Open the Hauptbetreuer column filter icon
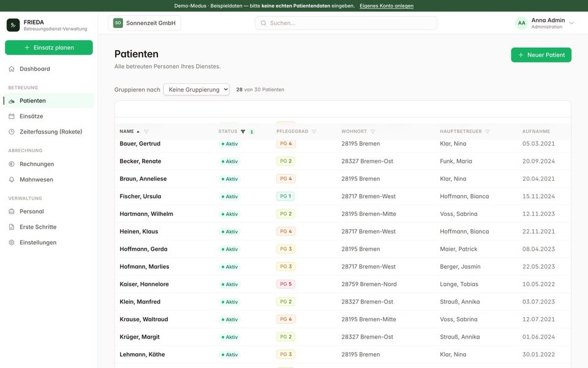Viewport: 588px width, 368px height. 488,131
